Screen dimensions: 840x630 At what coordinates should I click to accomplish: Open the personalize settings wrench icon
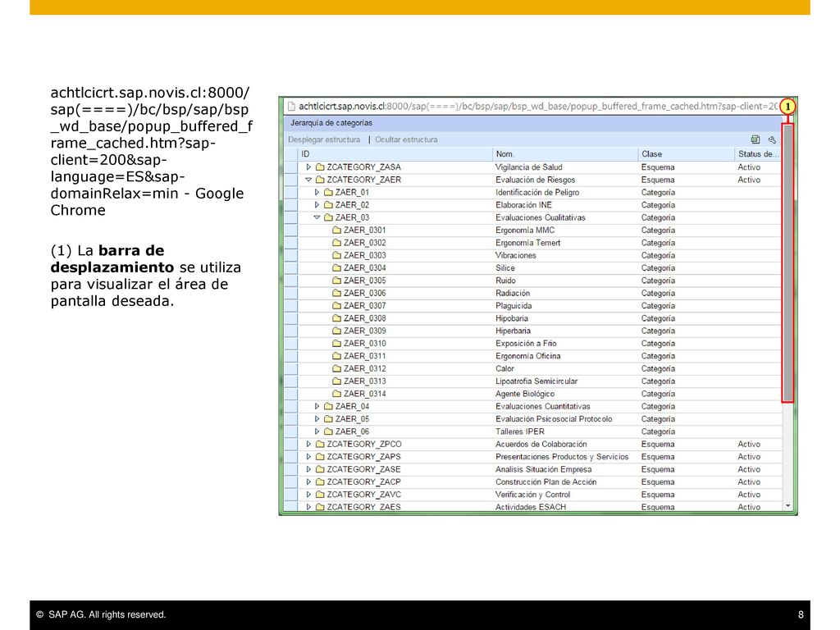pyautogui.click(x=772, y=139)
